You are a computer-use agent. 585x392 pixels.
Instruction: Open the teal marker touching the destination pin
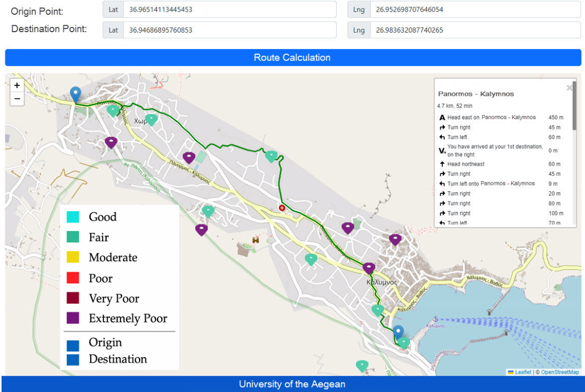(404, 343)
